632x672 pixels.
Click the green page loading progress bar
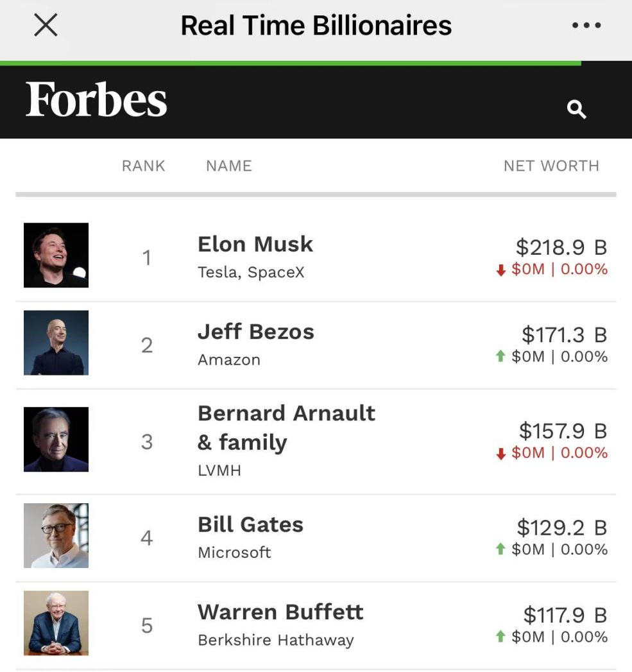[x=290, y=63]
